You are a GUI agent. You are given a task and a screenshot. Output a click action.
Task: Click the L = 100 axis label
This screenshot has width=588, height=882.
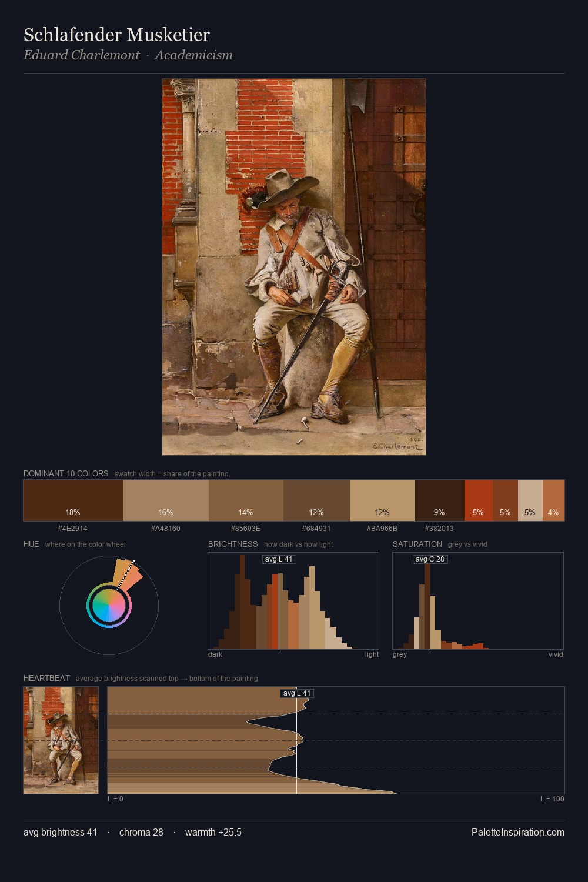(x=552, y=799)
